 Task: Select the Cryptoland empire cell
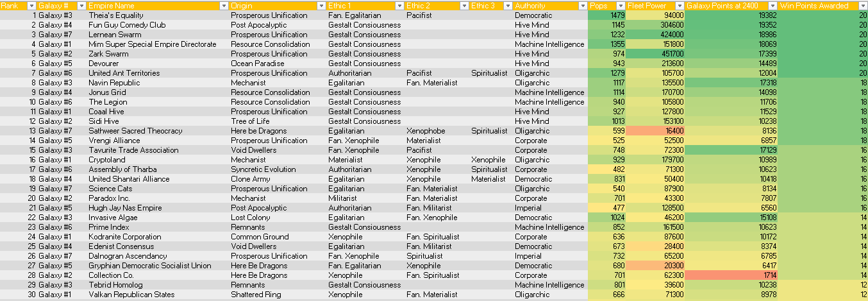[x=158, y=160]
